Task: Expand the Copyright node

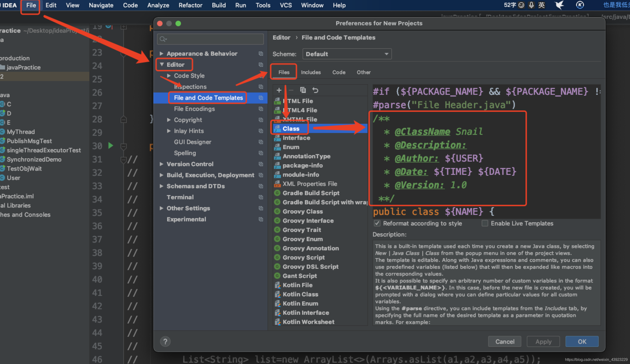Action: point(169,120)
